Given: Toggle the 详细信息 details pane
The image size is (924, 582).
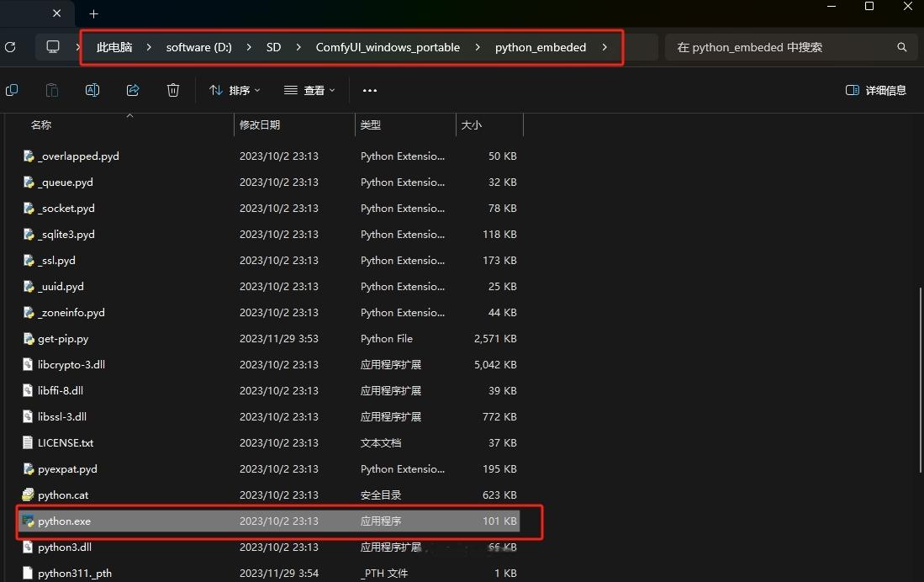Looking at the screenshot, I should 875,90.
